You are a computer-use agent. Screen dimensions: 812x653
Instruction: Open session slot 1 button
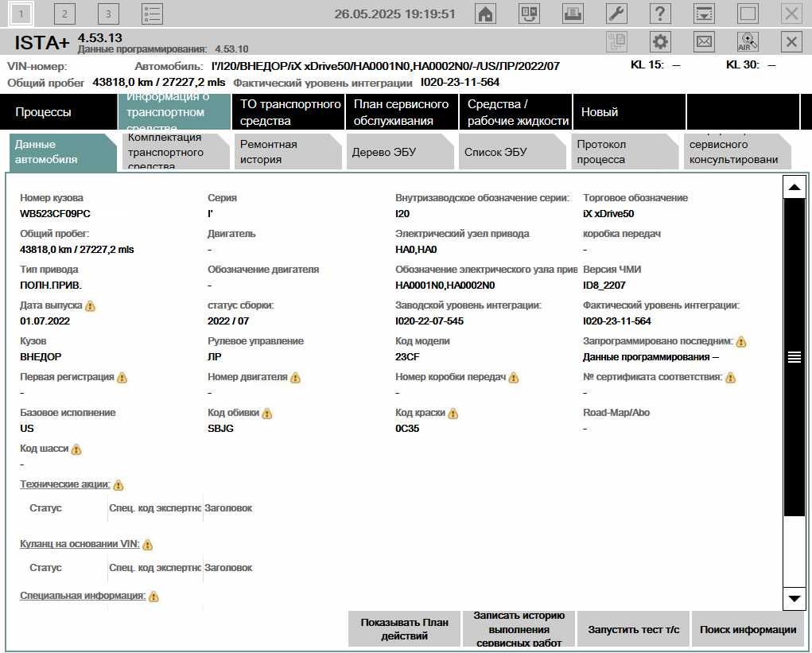tap(21, 14)
